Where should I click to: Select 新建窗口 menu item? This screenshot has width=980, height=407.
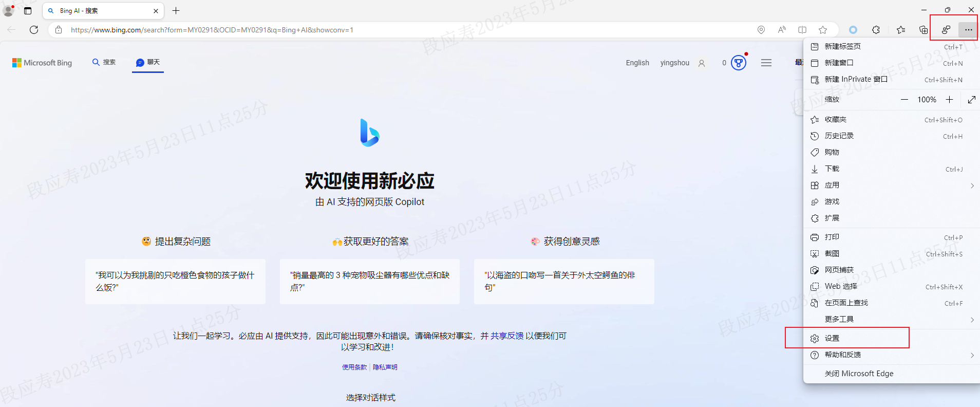click(892, 63)
